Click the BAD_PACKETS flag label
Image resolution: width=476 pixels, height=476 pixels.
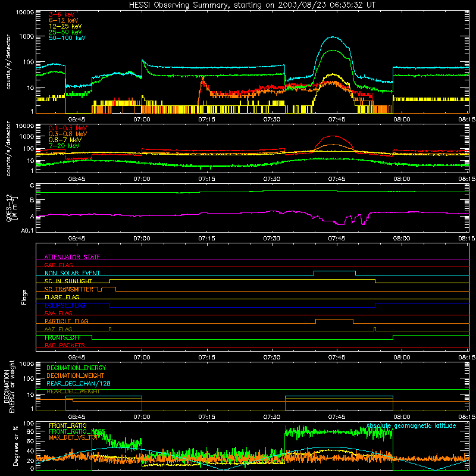click(x=65, y=345)
